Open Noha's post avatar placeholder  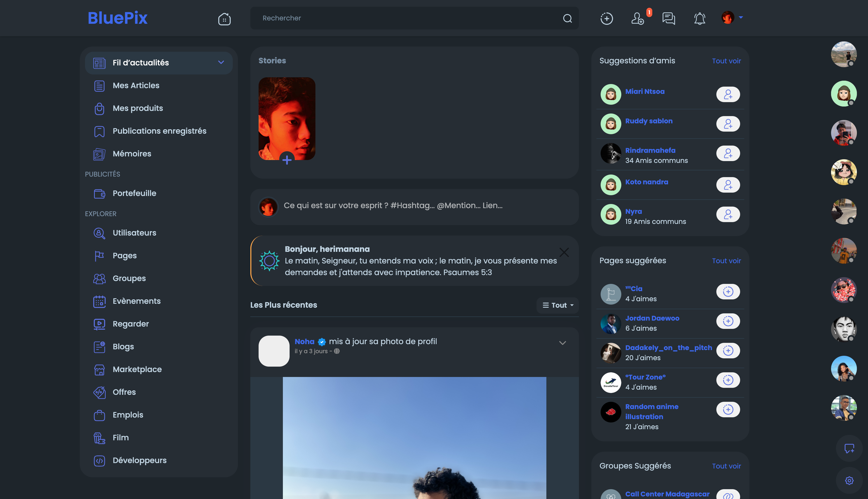(274, 351)
